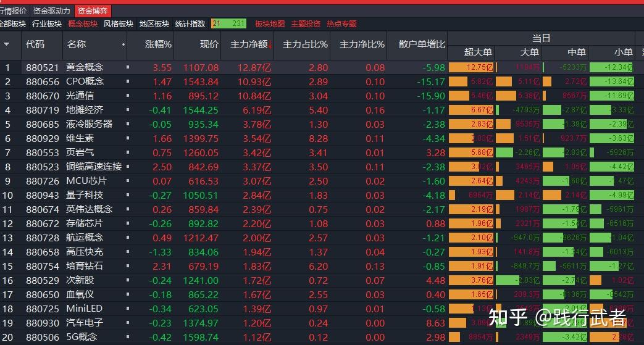Select the 资金博弈 tab
This screenshot has width=644, height=345.
coord(93,10)
